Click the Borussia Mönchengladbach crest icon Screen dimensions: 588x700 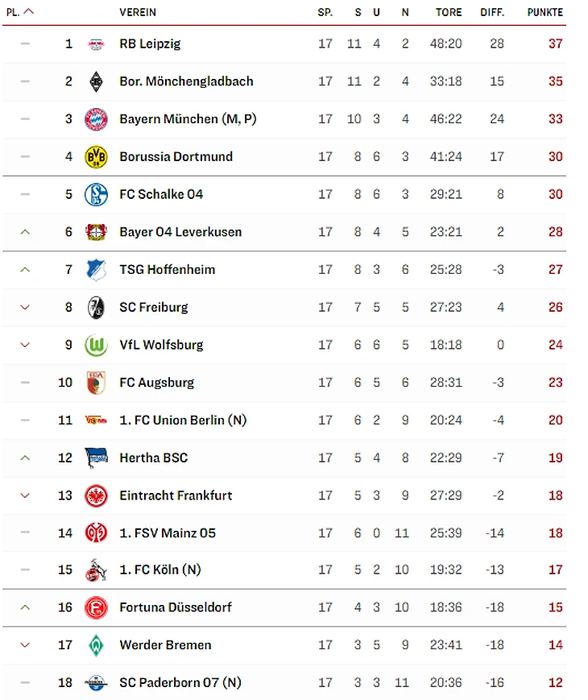[96, 81]
